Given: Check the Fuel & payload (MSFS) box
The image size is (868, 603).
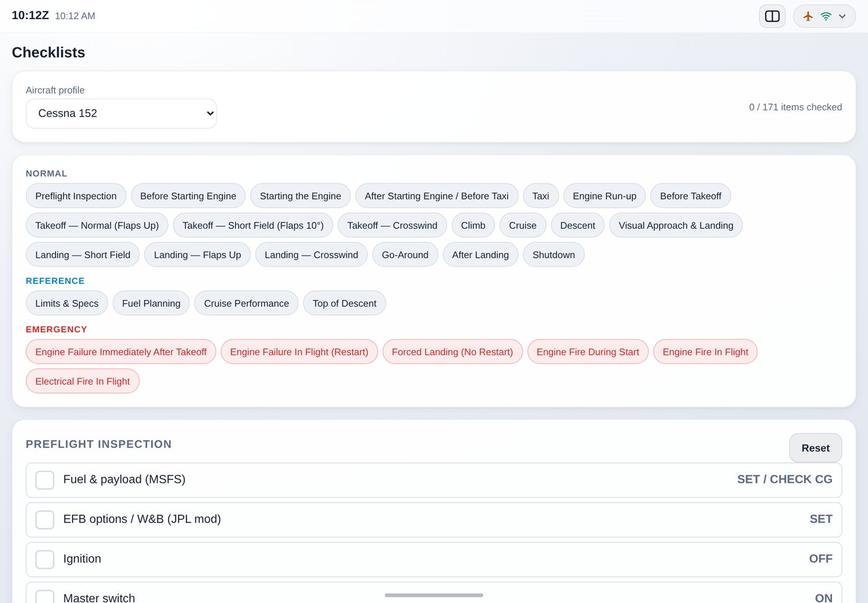Looking at the screenshot, I should coord(45,480).
